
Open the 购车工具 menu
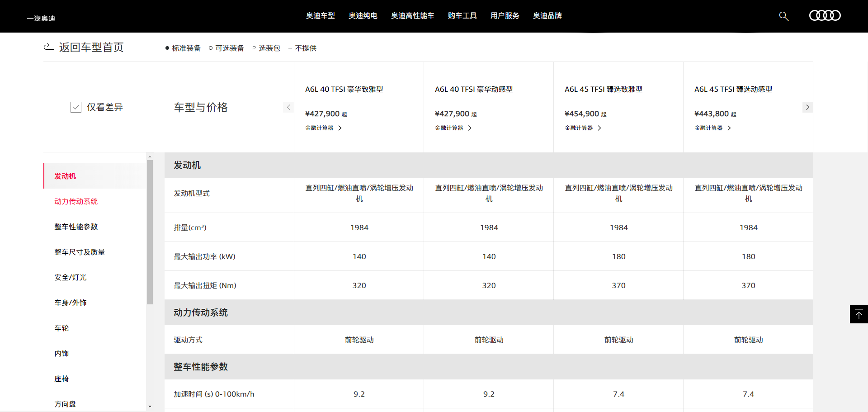click(462, 16)
